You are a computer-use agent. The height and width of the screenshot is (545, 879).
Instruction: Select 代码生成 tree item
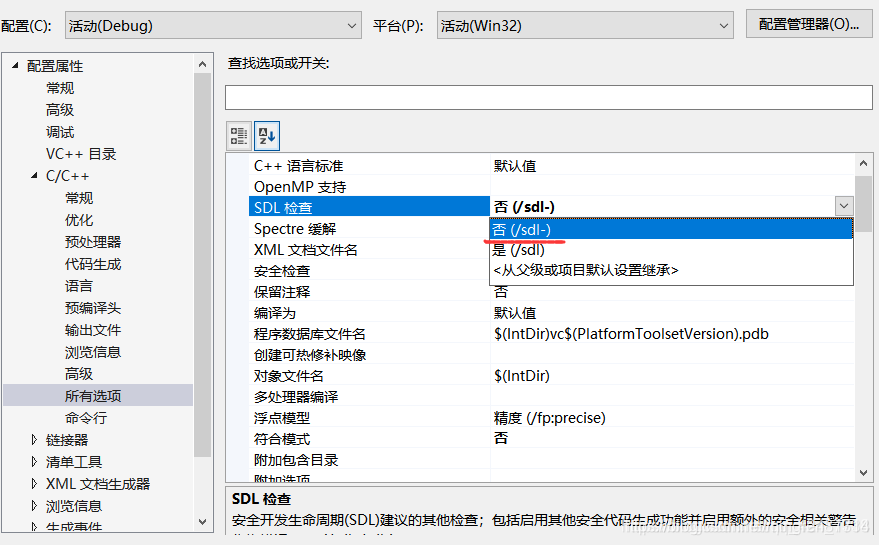[x=93, y=264]
